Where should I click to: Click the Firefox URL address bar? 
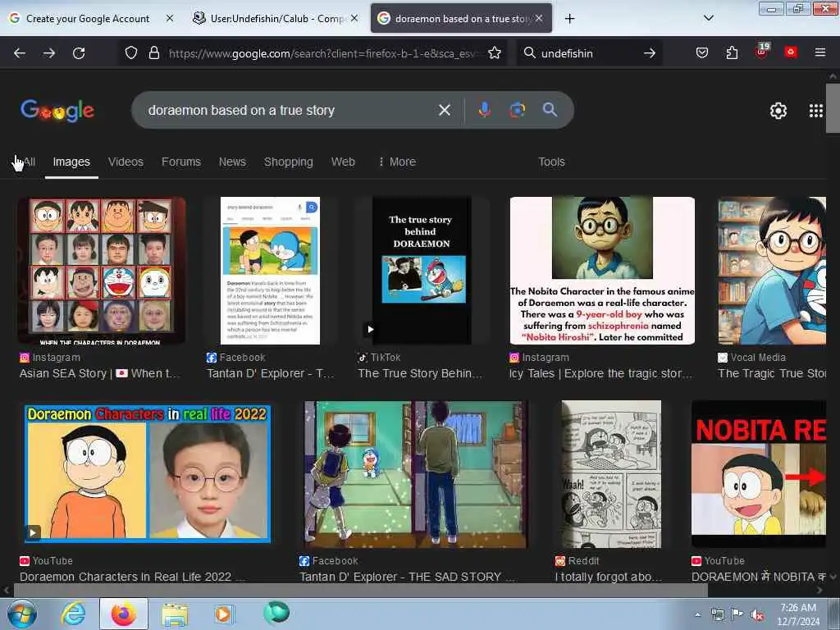click(322, 53)
